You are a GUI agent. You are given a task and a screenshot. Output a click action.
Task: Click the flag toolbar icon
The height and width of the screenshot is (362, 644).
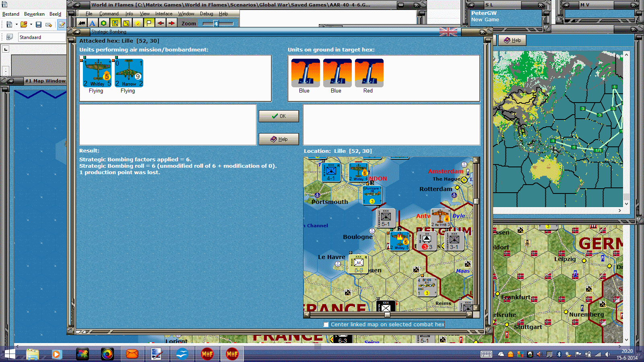(149, 23)
